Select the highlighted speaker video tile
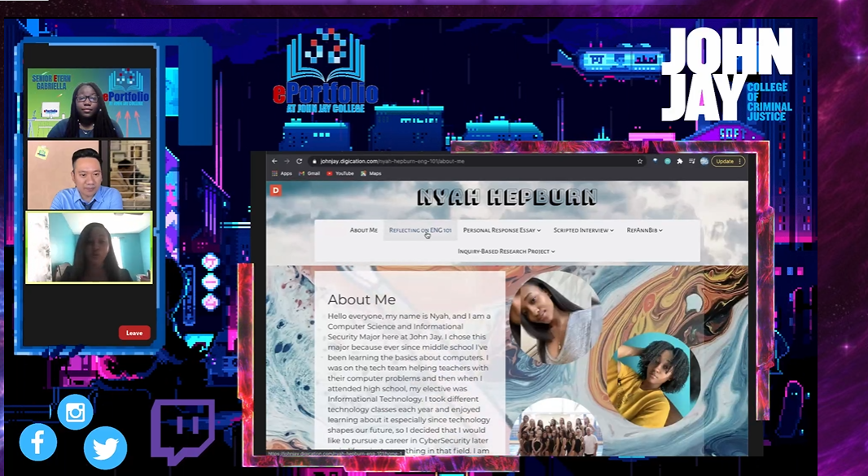Viewport: 868px width, 476px height. 89,247
